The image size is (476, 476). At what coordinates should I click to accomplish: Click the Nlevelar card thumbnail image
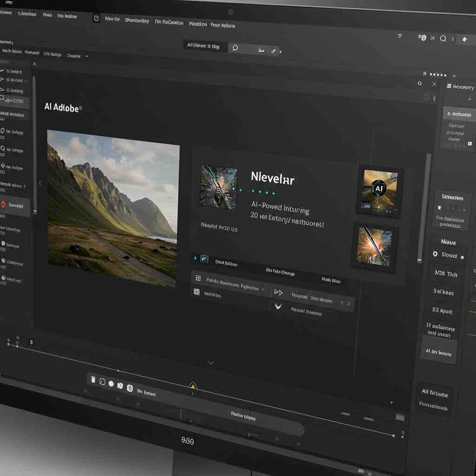[219, 187]
